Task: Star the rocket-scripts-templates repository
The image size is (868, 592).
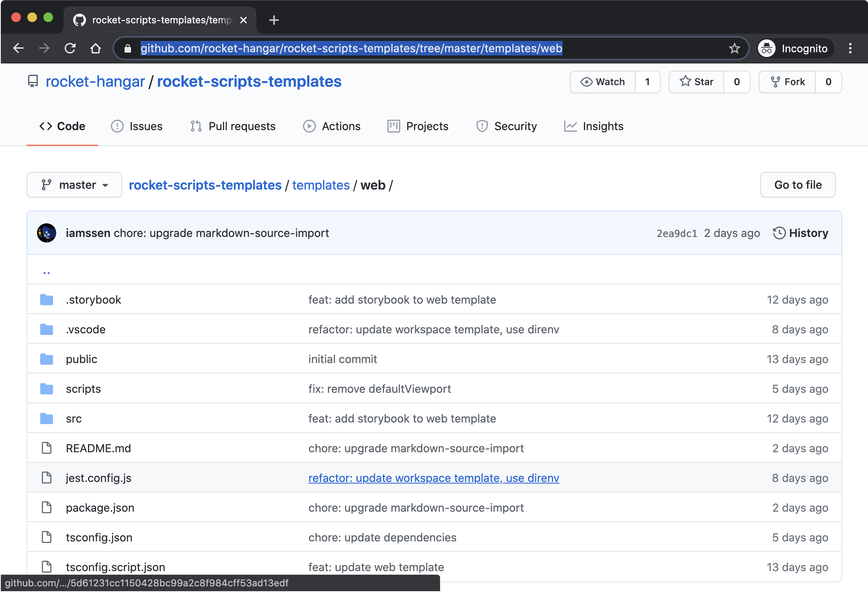Action: pyautogui.click(x=696, y=82)
